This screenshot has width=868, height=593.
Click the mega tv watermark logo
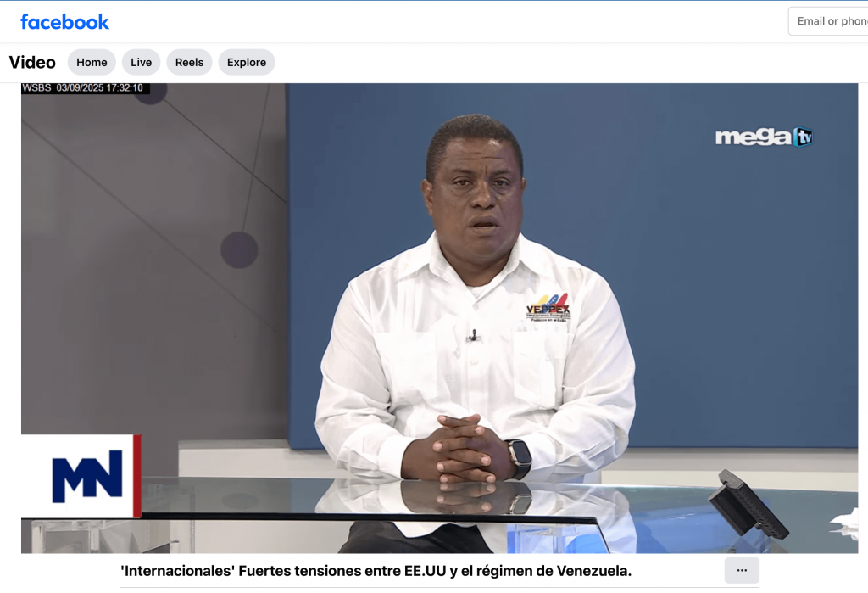coord(763,137)
